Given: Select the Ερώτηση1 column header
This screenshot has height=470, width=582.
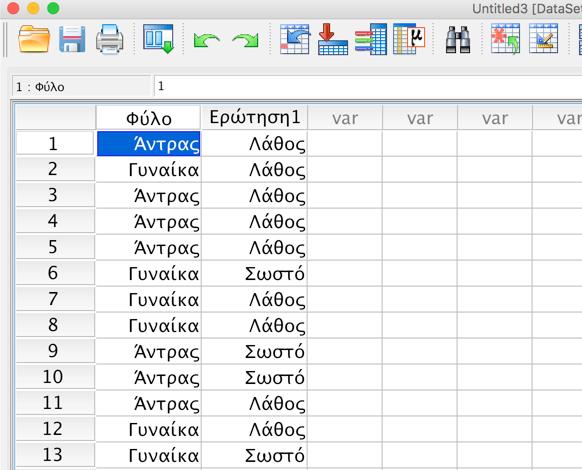Looking at the screenshot, I should (254, 118).
